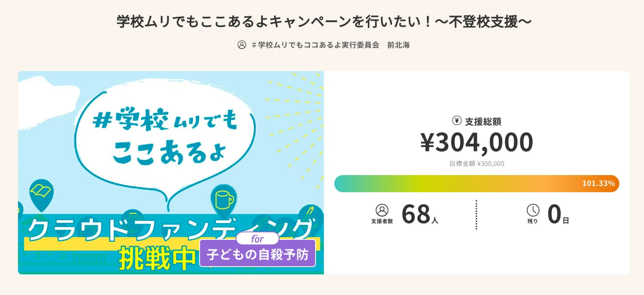Click the clock icon above 残り
The height and width of the screenshot is (295, 644).
[533, 210]
